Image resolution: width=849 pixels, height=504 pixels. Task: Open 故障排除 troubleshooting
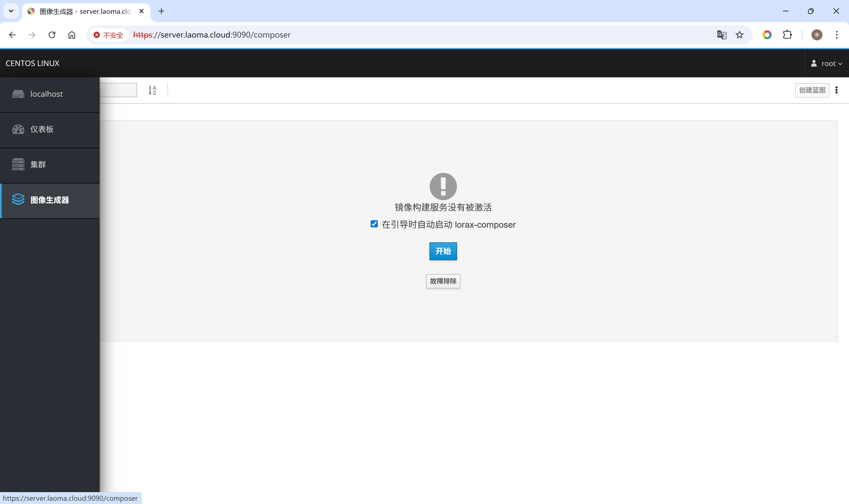443,281
